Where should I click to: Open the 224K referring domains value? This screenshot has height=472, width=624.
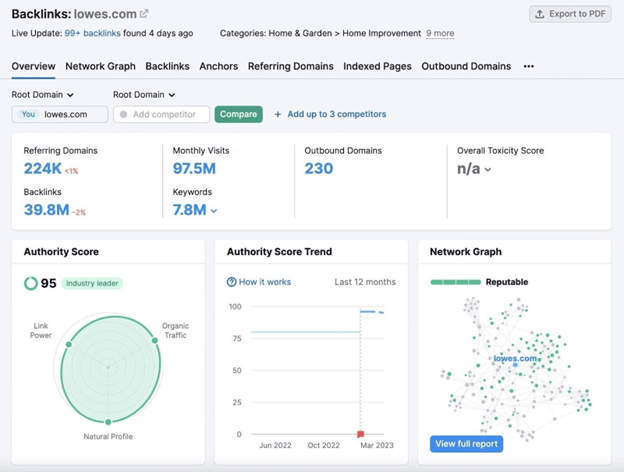pos(43,168)
